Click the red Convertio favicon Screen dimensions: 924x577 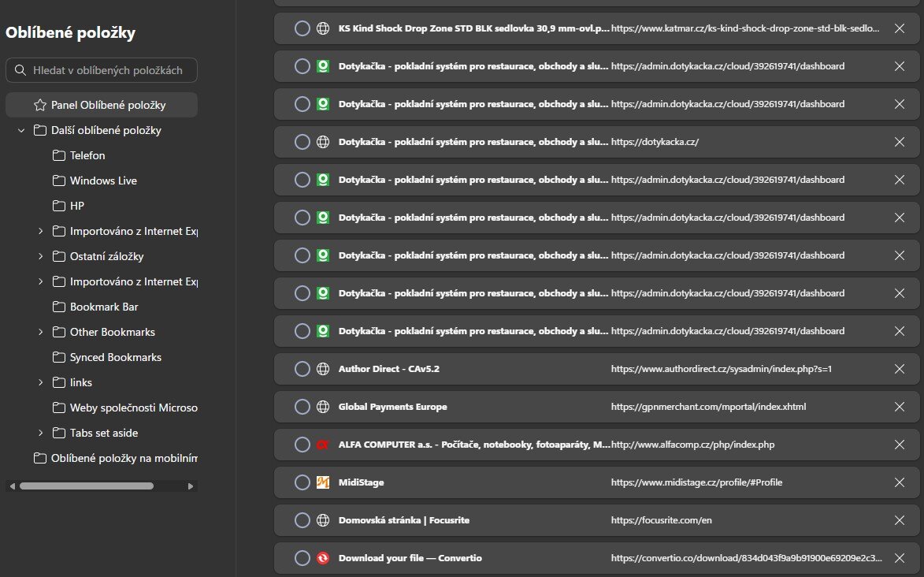point(323,557)
